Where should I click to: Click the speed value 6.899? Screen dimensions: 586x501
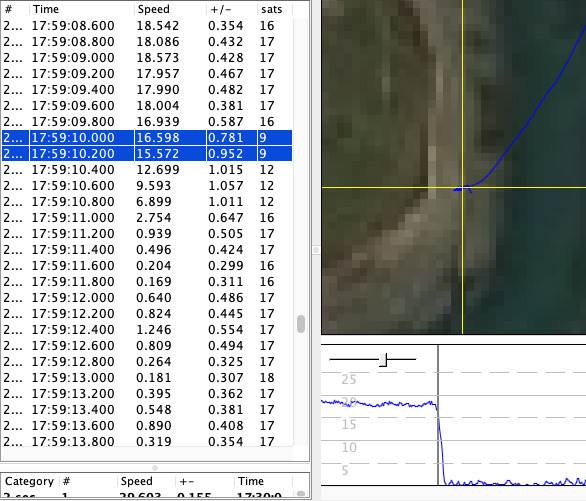tap(154, 202)
